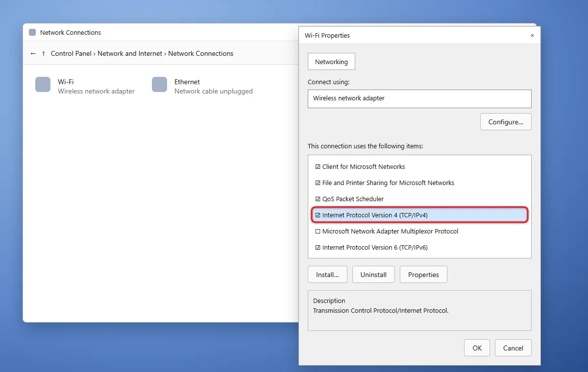Close the Wi-Fi Properties dialog

(532, 36)
